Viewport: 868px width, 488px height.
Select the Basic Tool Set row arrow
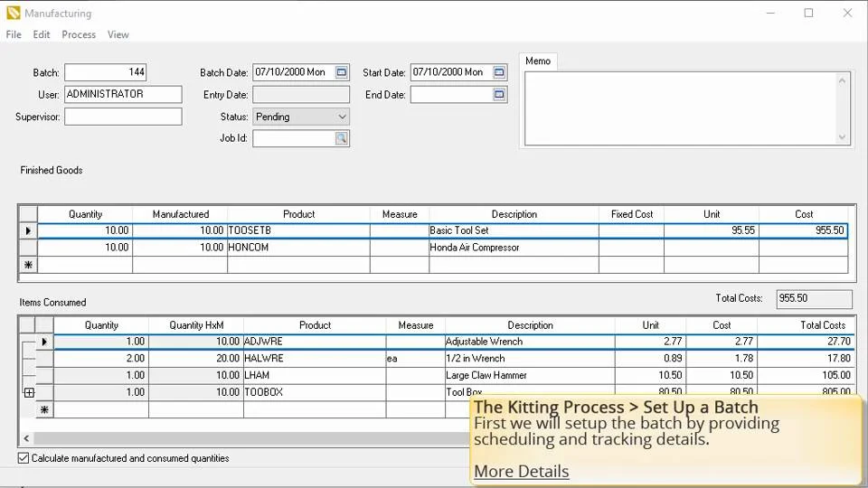click(28, 231)
